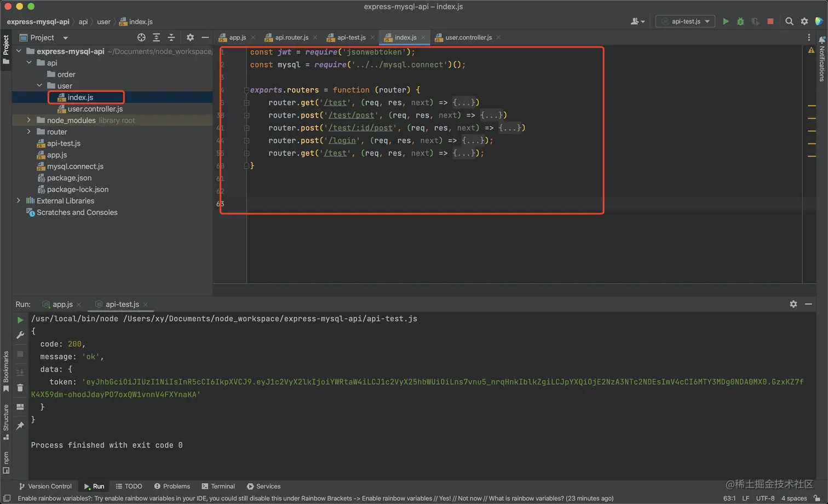Open TODO tool window
Image resolution: width=828 pixels, height=504 pixels.
[129, 486]
